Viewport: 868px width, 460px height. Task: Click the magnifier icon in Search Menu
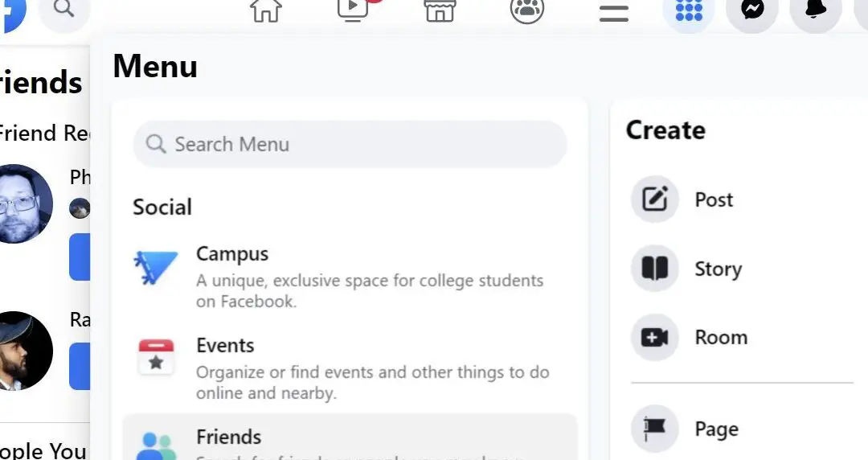pos(156,144)
